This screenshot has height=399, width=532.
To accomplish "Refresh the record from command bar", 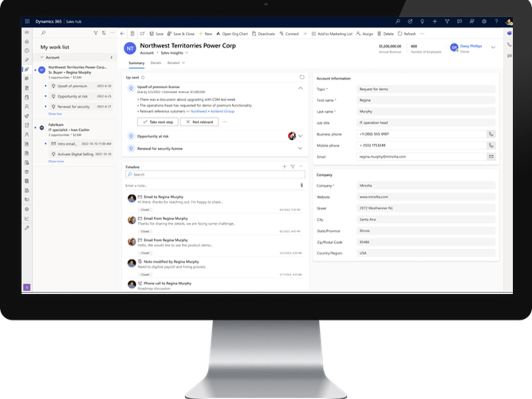I will (x=407, y=34).
